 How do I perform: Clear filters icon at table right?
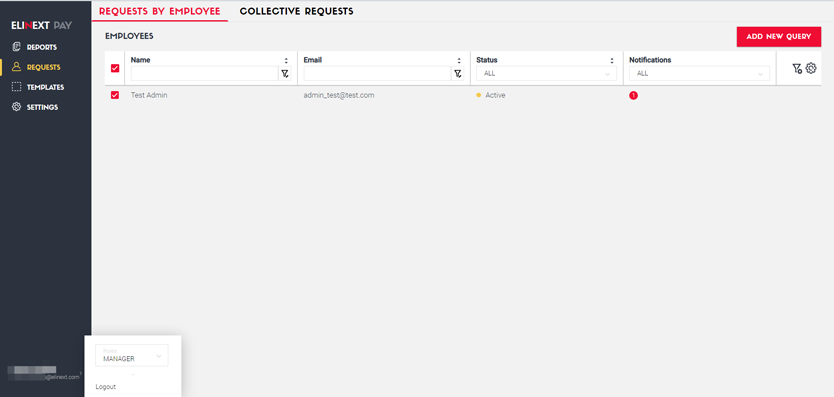point(797,68)
